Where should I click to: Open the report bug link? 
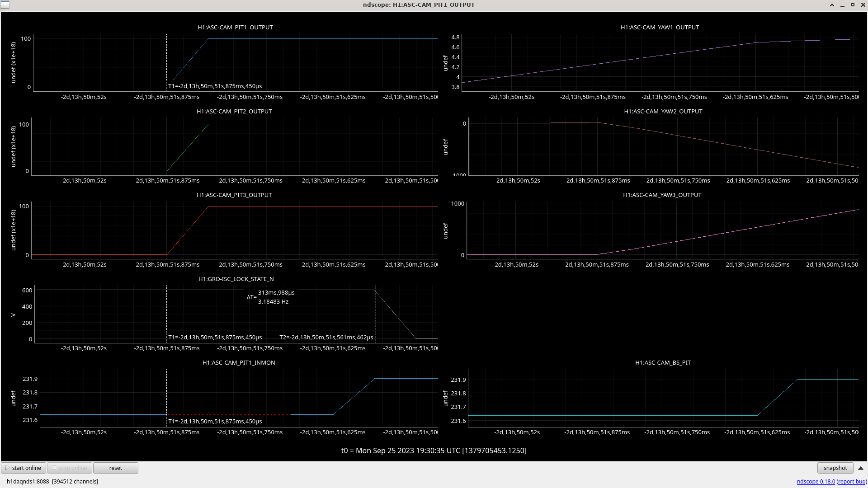click(852, 481)
